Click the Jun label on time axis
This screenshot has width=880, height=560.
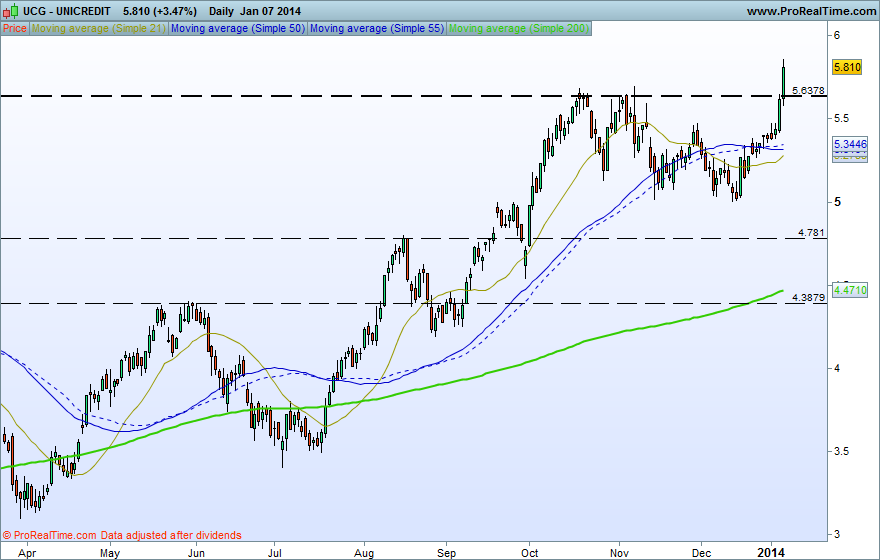pyautogui.click(x=196, y=553)
